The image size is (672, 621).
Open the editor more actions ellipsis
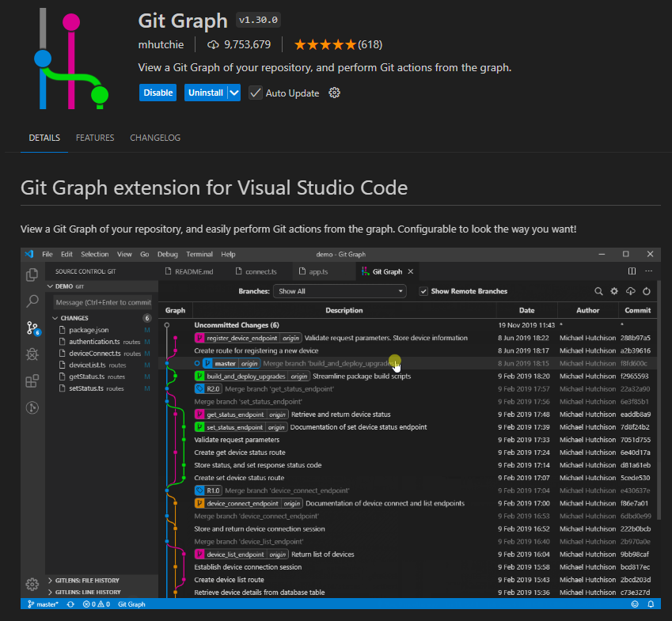pos(649,271)
